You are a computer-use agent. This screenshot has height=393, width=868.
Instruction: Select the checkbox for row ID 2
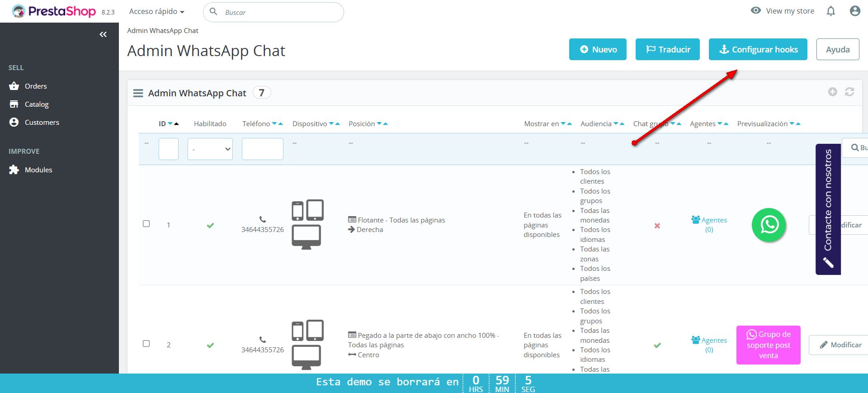[x=146, y=344]
